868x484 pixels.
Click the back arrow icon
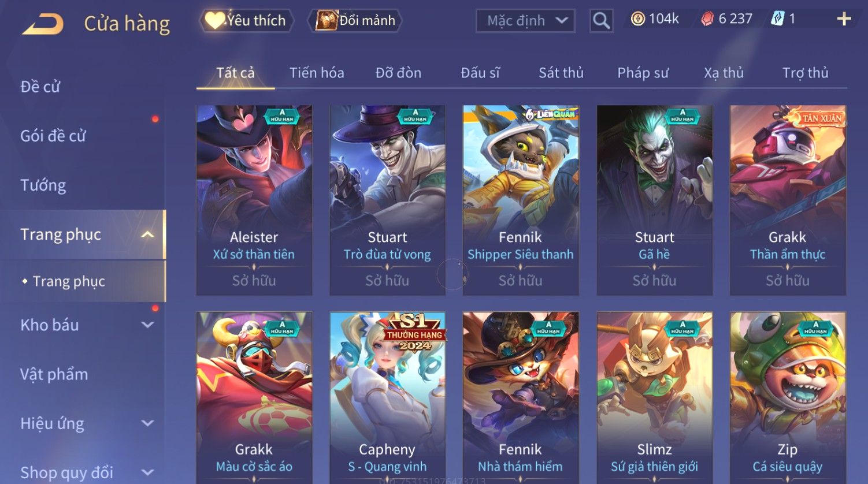(x=43, y=25)
